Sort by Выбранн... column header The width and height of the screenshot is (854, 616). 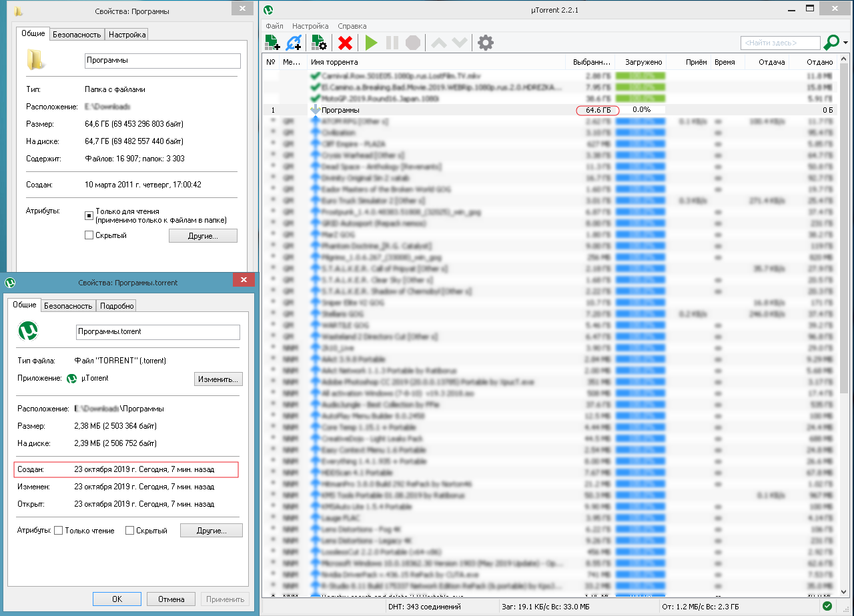click(x=590, y=62)
